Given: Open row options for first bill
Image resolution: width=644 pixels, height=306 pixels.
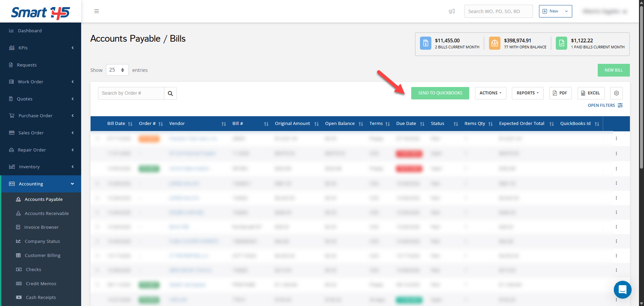Looking at the screenshot, I should click(x=616, y=138).
